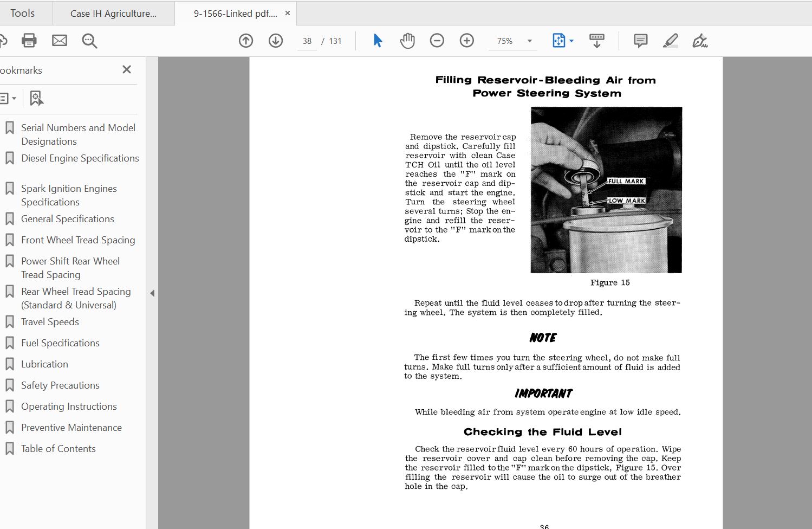The image size is (812, 529).
Task: Click the Figure 15 reservoir photo
Action: click(x=606, y=190)
